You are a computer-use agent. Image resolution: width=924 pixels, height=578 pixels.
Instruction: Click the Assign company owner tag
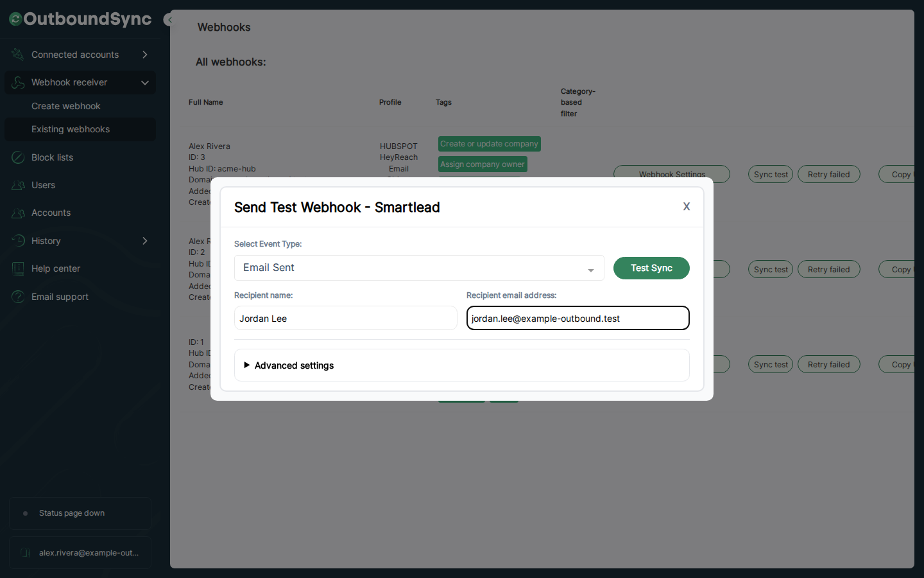click(483, 164)
